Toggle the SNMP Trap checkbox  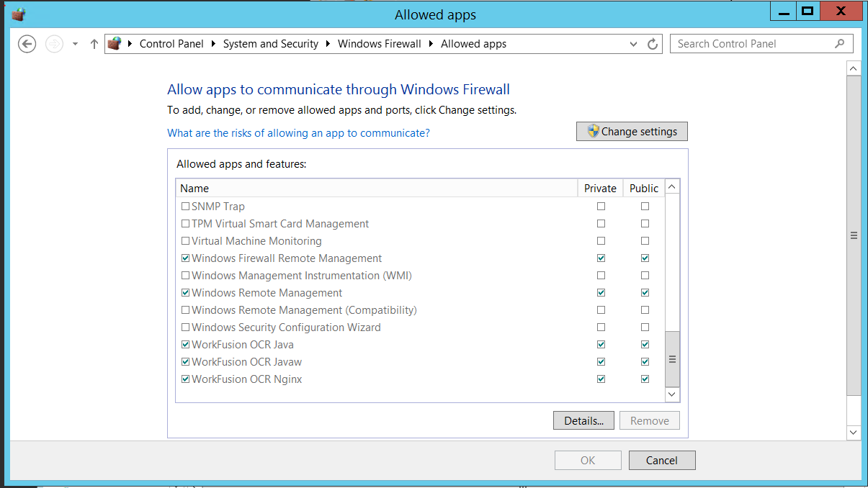(186, 207)
